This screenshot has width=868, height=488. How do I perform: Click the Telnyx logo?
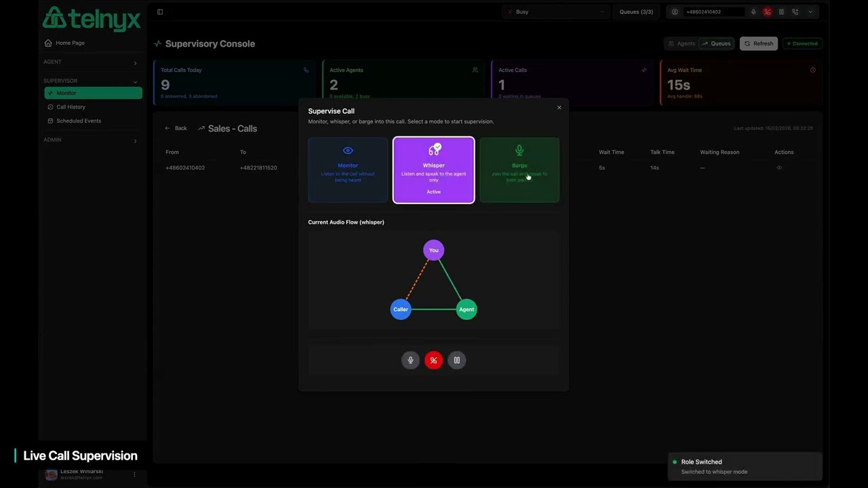[x=92, y=18]
